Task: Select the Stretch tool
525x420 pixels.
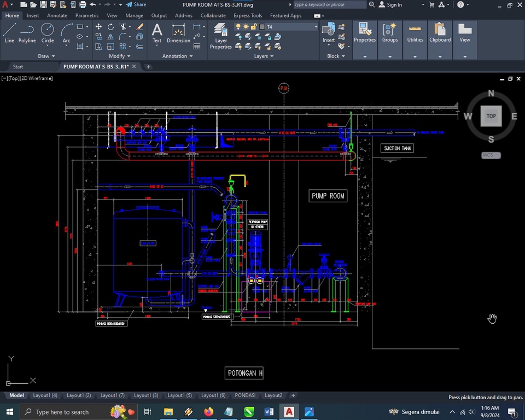Action: [98, 46]
